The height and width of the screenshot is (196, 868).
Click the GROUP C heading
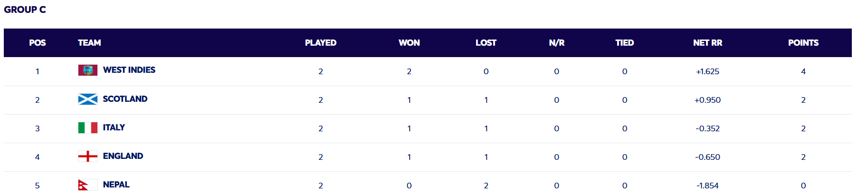pos(25,10)
